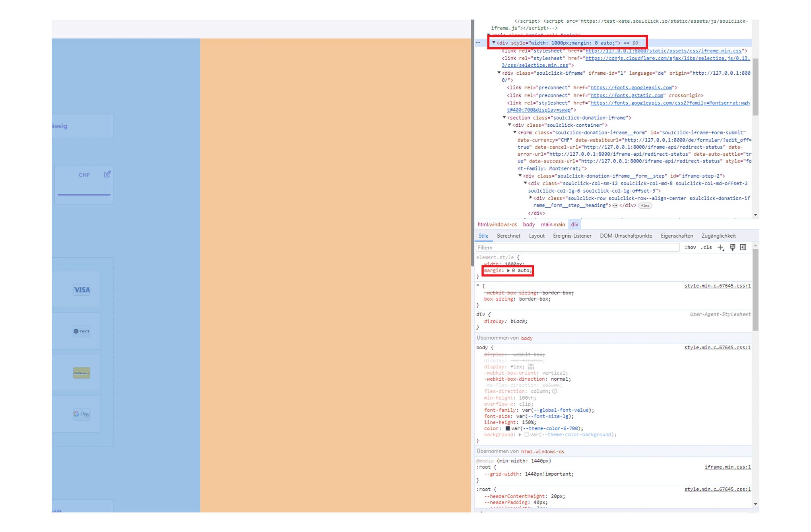The height and width of the screenshot is (532, 811).
Task: Click the flex badge in DOM tree
Action: [x=645, y=206]
